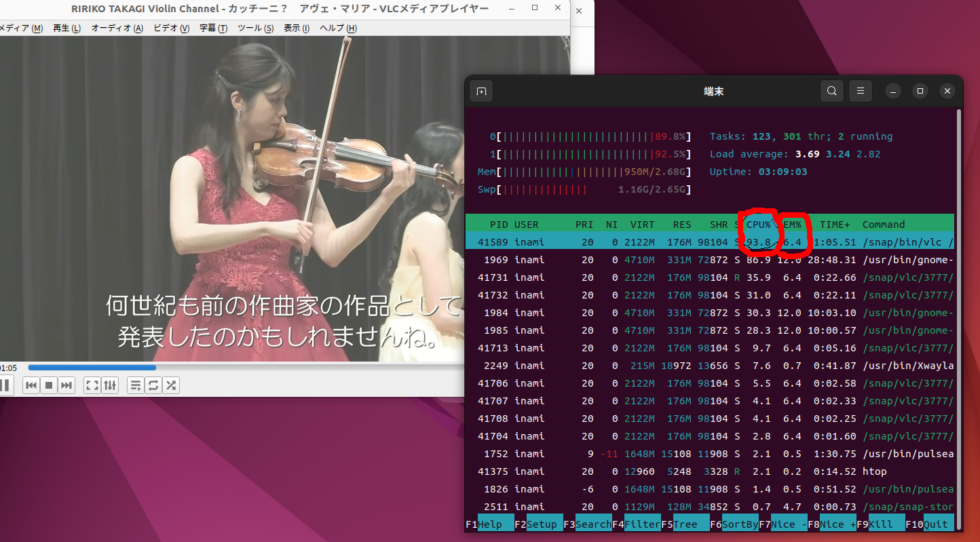Open a new terminal tab
Viewport: 980px width, 542px height.
[x=481, y=91]
